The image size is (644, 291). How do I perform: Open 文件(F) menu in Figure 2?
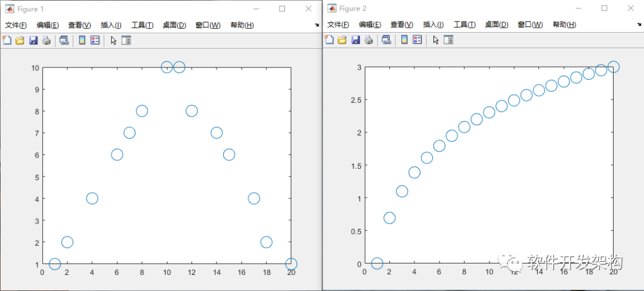point(338,24)
